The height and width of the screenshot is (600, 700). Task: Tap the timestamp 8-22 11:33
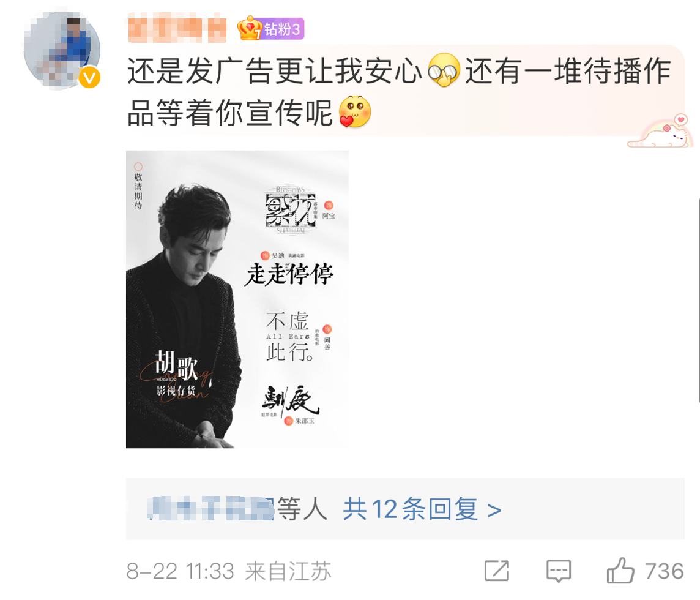pos(181,571)
